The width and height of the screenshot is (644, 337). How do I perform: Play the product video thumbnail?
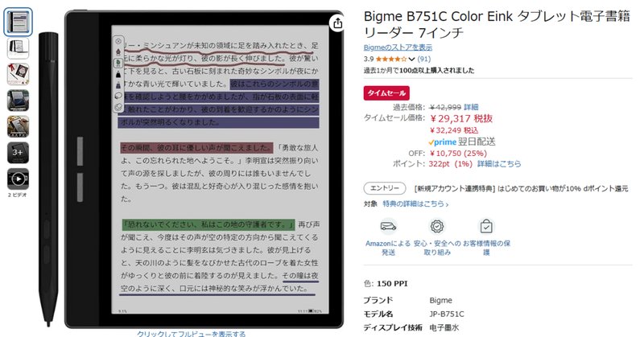[18, 179]
